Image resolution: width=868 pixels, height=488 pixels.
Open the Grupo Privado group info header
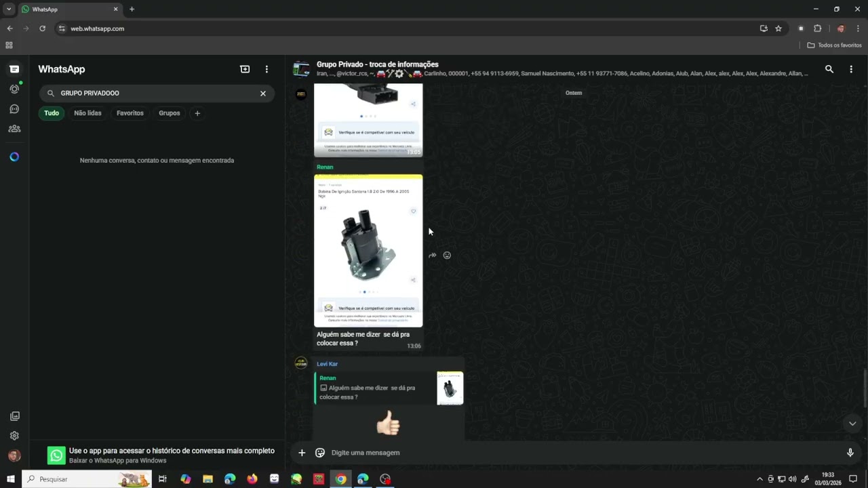[561, 68]
